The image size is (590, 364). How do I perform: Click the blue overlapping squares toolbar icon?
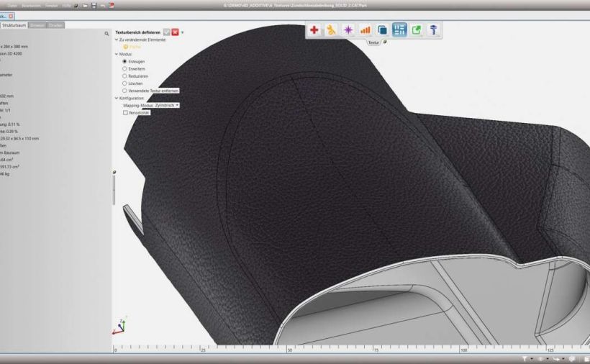[383, 29]
